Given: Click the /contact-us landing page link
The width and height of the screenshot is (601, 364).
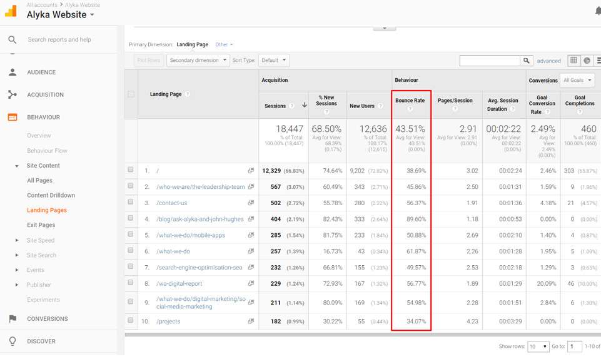Looking at the screenshot, I should [172, 203].
